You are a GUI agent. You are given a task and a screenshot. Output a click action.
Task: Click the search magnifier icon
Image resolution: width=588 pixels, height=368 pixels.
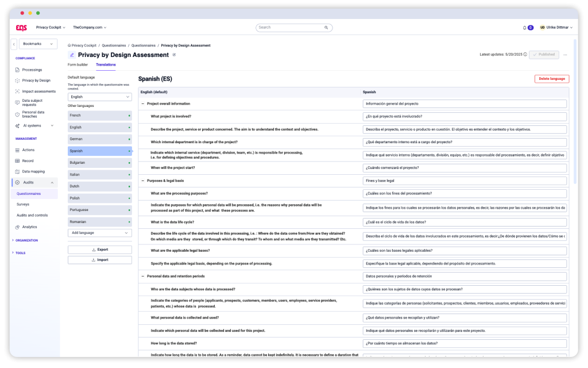point(326,27)
